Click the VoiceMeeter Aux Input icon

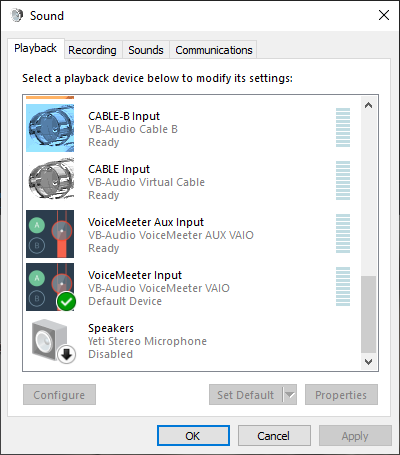[x=50, y=234]
